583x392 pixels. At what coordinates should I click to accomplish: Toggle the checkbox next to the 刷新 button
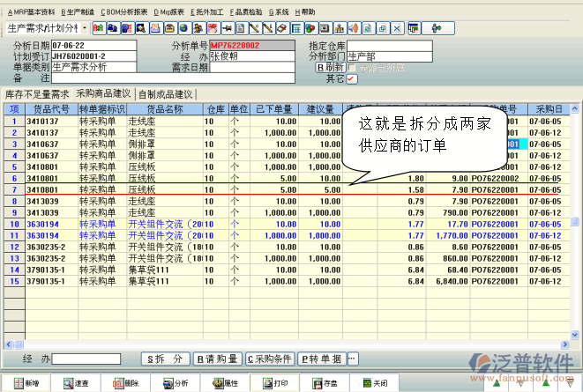click(x=352, y=67)
